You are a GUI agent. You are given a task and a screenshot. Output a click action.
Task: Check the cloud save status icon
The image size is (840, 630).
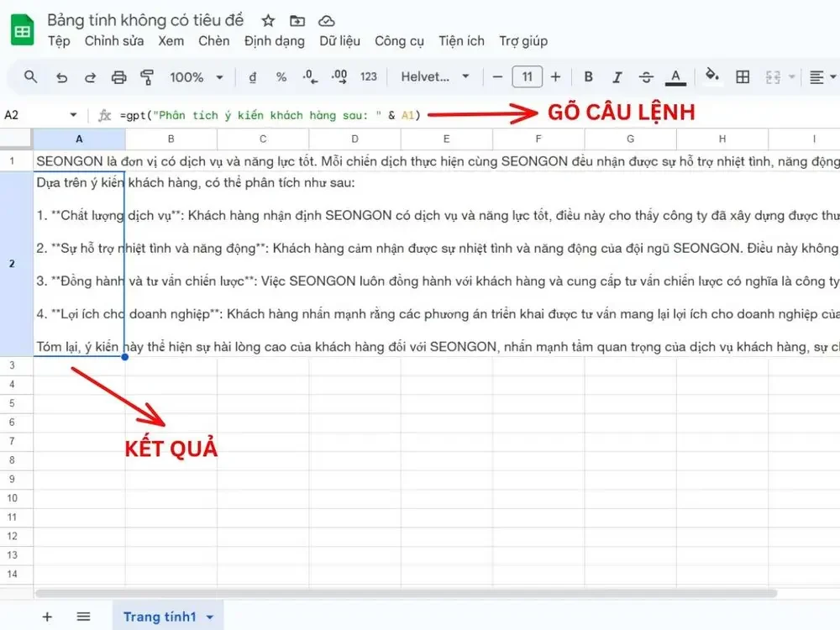tap(326, 21)
